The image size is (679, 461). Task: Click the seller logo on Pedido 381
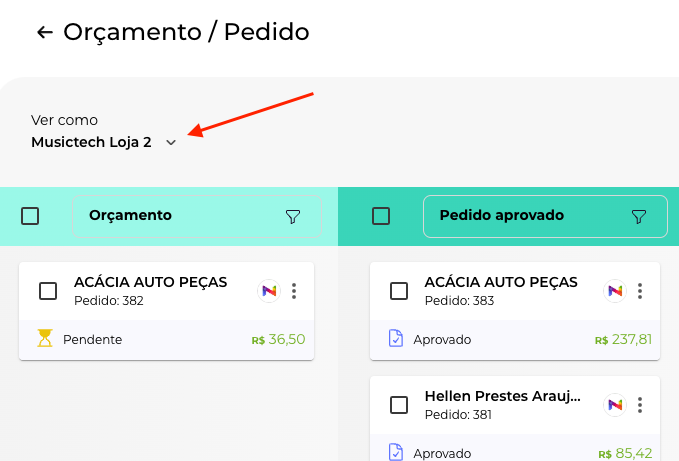point(614,405)
